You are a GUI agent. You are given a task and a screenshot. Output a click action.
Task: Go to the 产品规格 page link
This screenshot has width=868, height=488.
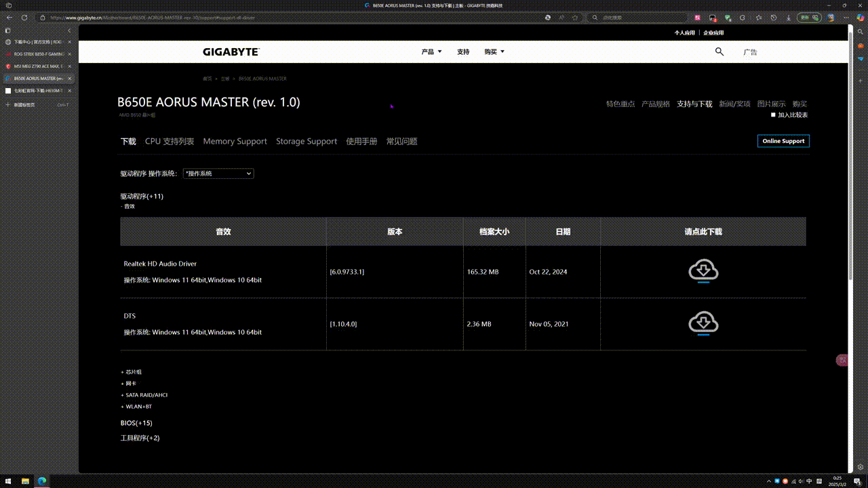(x=656, y=104)
